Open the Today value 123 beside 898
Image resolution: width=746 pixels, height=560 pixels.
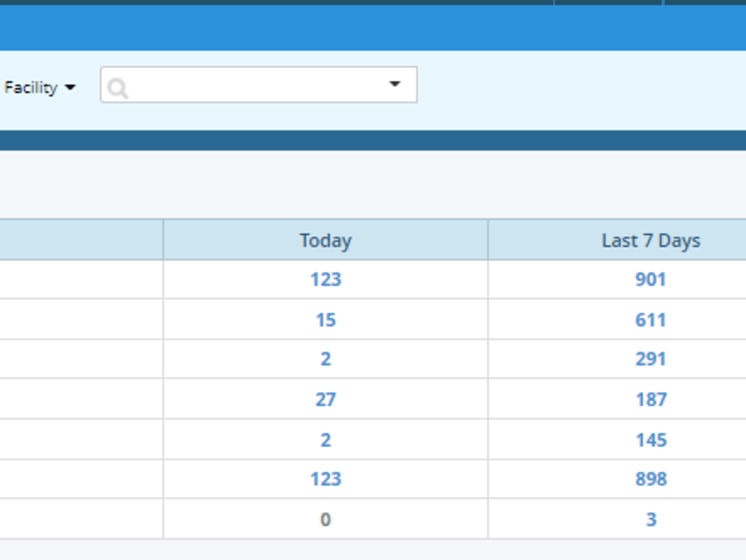325,479
